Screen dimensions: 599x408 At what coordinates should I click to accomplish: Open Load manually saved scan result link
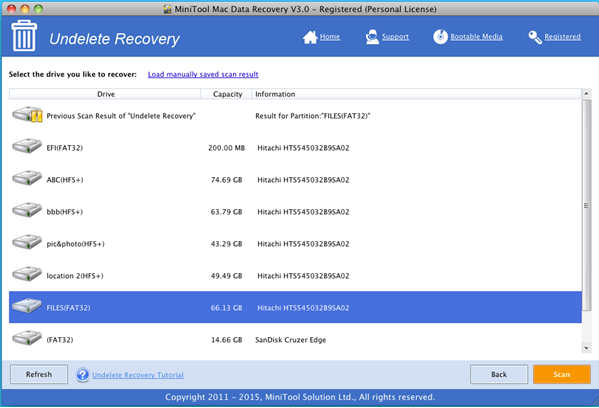pos(203,74)
